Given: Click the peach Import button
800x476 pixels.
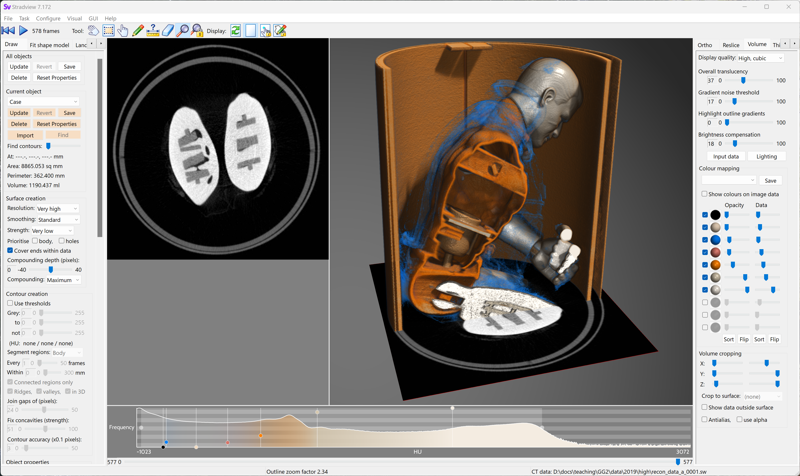Looking at the screenshot, I should pos(25,135).
